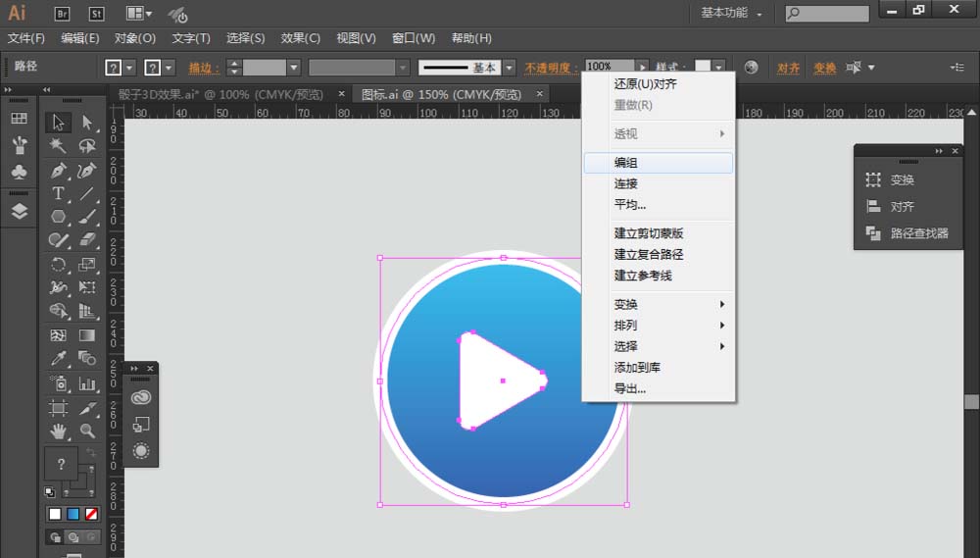Click the 对齐 link in control bar
The height and width of the screenshot is (558, 980).
[x=788, y=68]
